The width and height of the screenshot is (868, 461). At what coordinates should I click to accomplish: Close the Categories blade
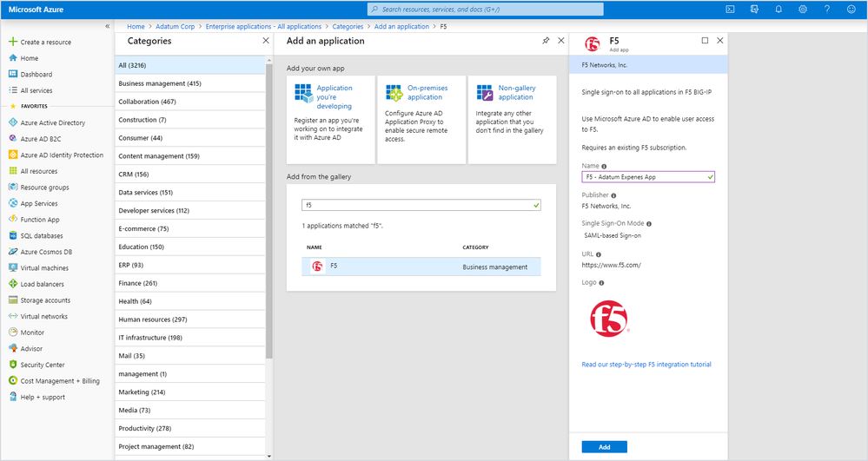point(266,41)
